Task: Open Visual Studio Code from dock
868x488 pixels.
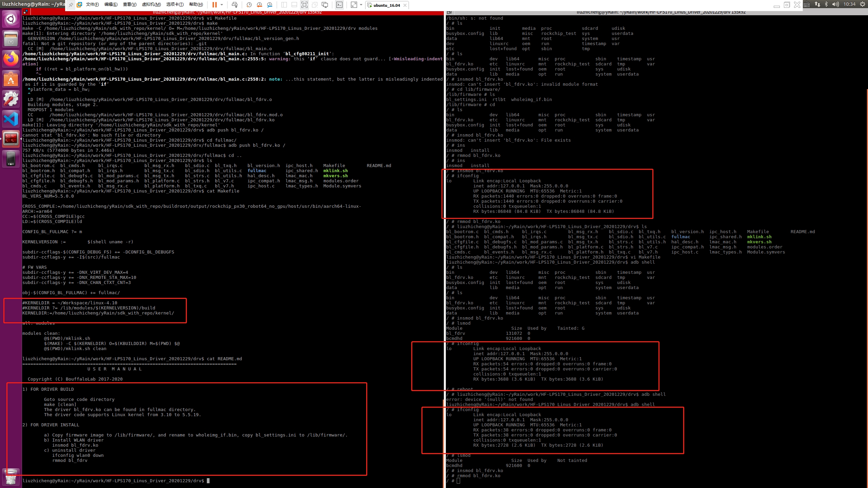Action: (x=11, y=119)
